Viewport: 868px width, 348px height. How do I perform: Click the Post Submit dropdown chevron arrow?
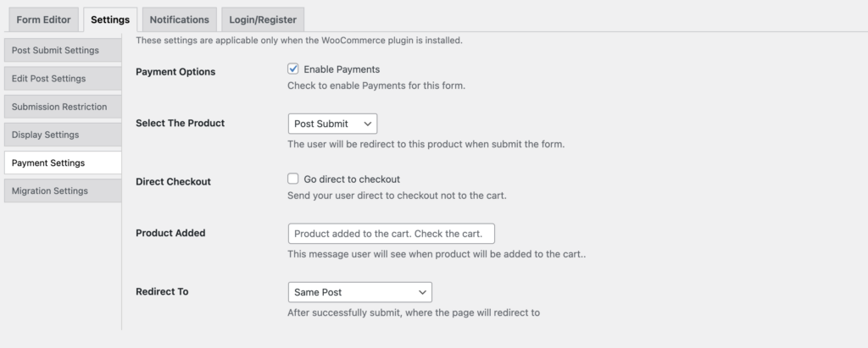point(367,124)
